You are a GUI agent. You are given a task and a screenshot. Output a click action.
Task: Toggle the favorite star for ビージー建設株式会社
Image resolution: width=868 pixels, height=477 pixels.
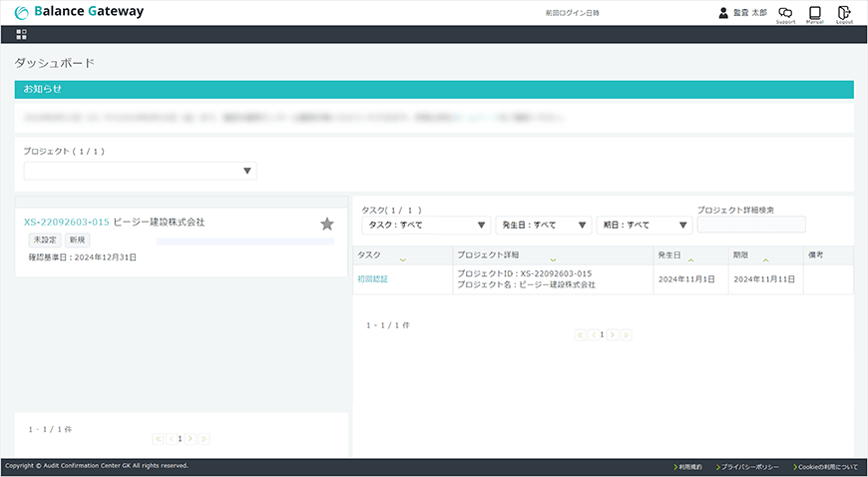[327, 225]
